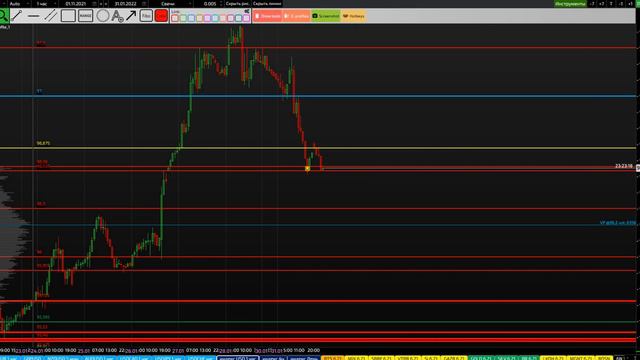Select the RANGE measuring tool

click(85, 16)
